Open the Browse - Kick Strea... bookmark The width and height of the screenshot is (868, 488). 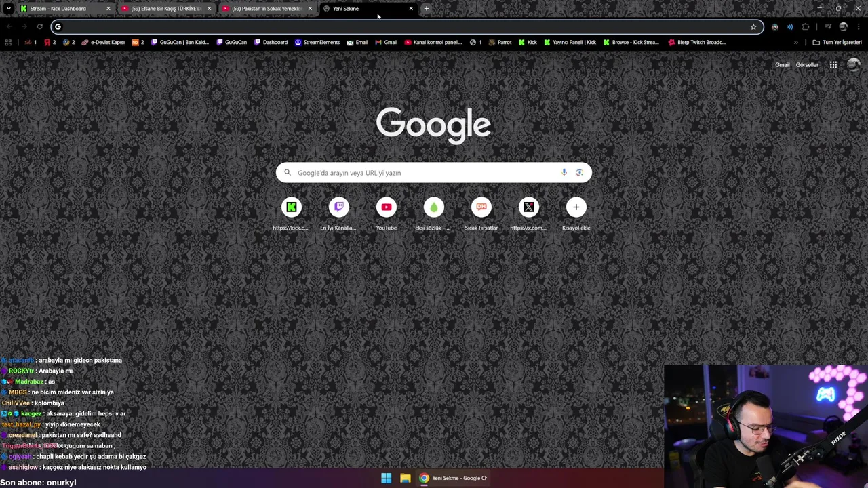(x=630, y=42)
